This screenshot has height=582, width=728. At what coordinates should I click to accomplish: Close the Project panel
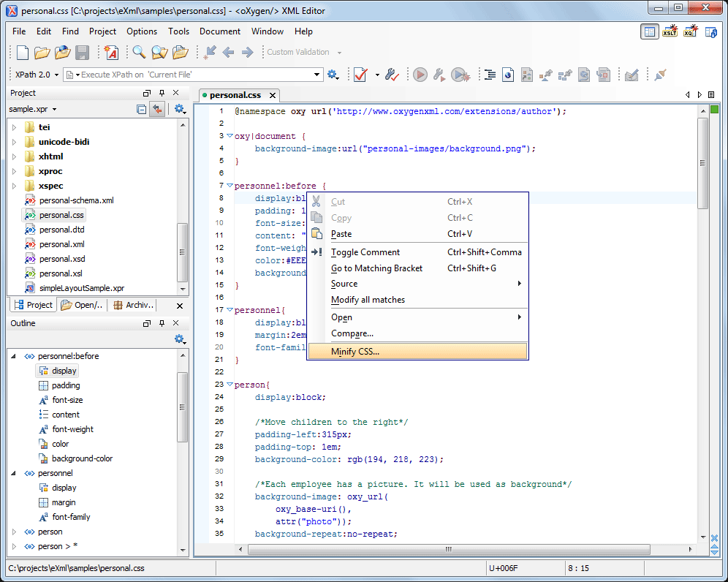pyautogui.click(x=175, y=93)
